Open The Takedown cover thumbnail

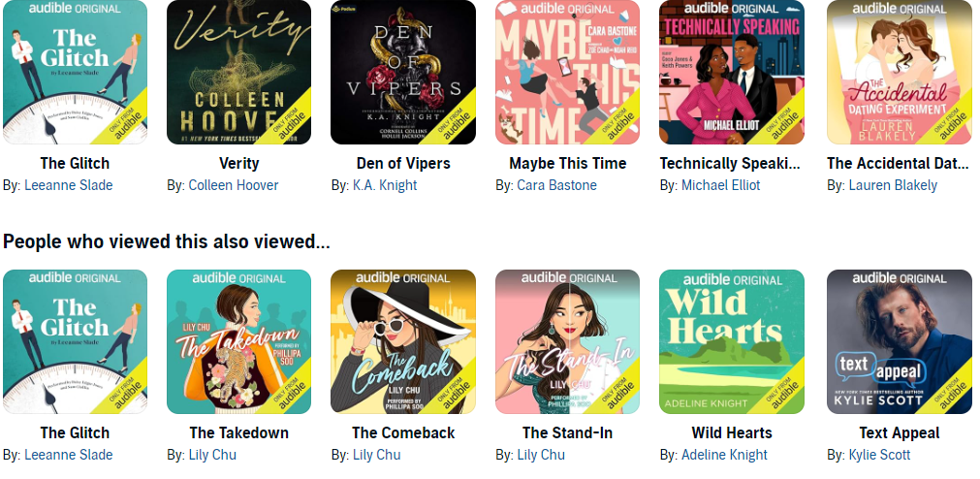(238, 341)
